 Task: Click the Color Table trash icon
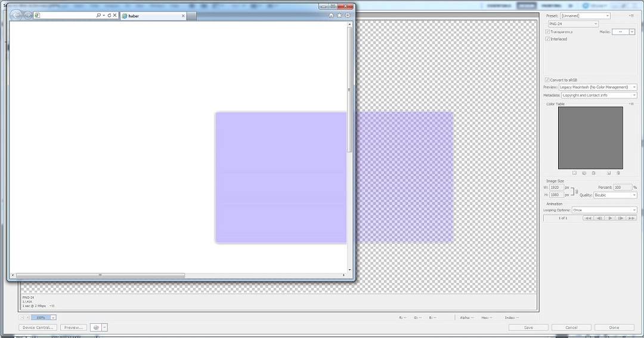(x=618, y=173)
